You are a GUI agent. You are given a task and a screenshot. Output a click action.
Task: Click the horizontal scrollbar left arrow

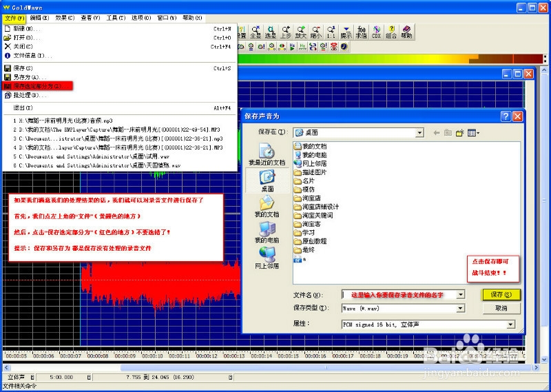[x=6, y=367]
